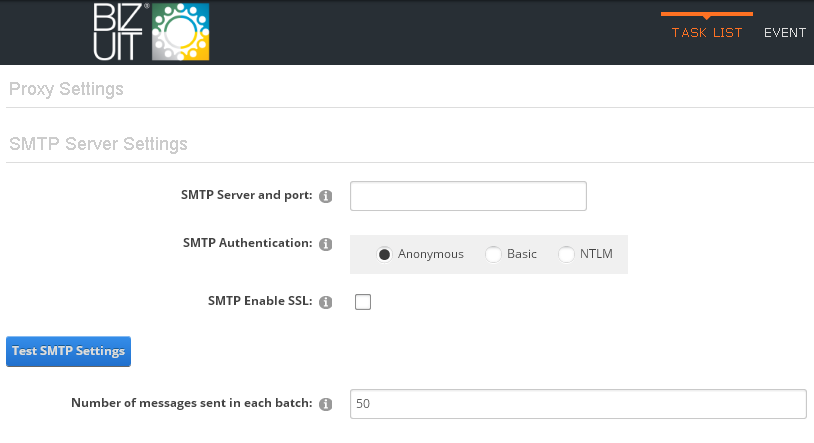Click the colorful BIZUIT circle emblem
The image size is (814, 443).
(x=181, y=32)
